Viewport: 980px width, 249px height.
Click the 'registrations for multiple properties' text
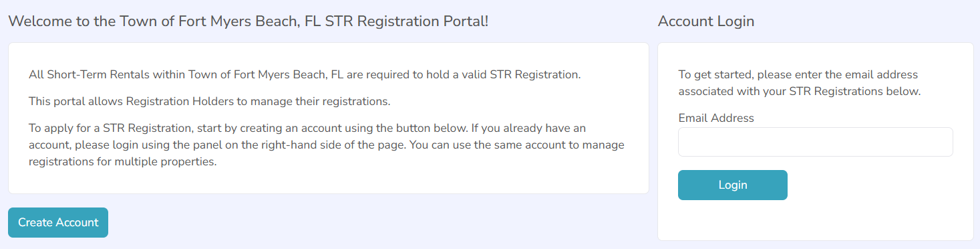[123, 162]
